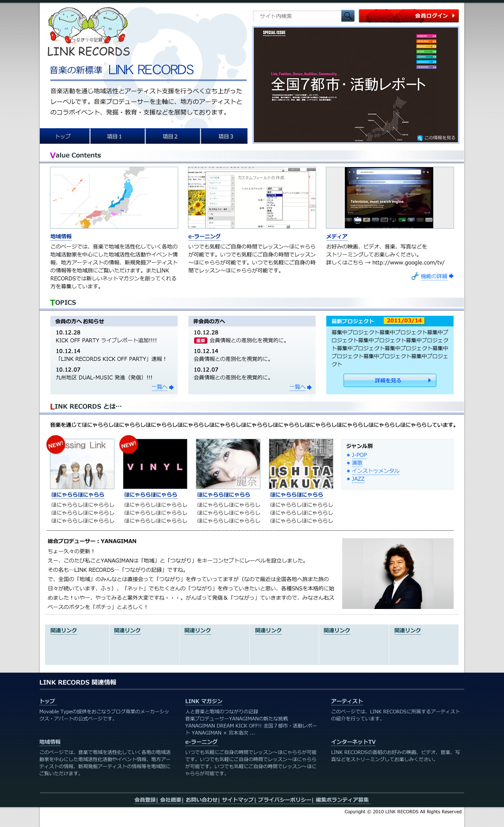Open the 機能の詳細 link
Viewport: 504px width, 827px height.
434,276
